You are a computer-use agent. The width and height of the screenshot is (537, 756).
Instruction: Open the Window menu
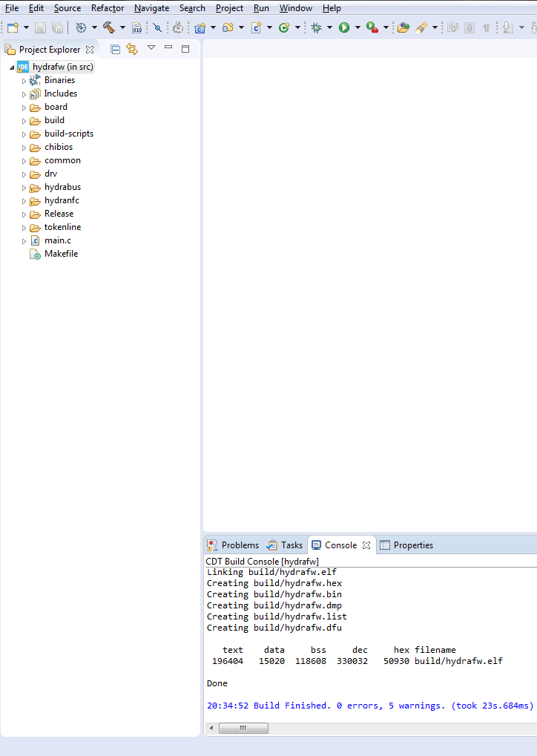point(296,8)
